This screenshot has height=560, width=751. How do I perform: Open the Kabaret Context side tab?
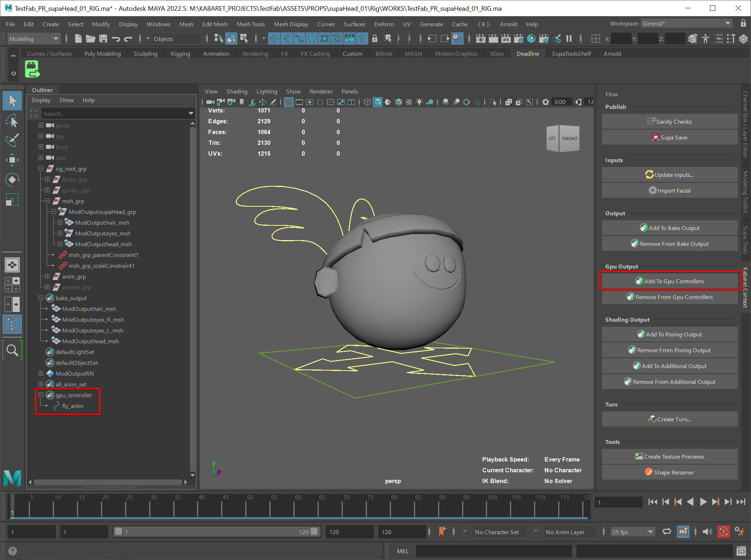coord(745,288)
